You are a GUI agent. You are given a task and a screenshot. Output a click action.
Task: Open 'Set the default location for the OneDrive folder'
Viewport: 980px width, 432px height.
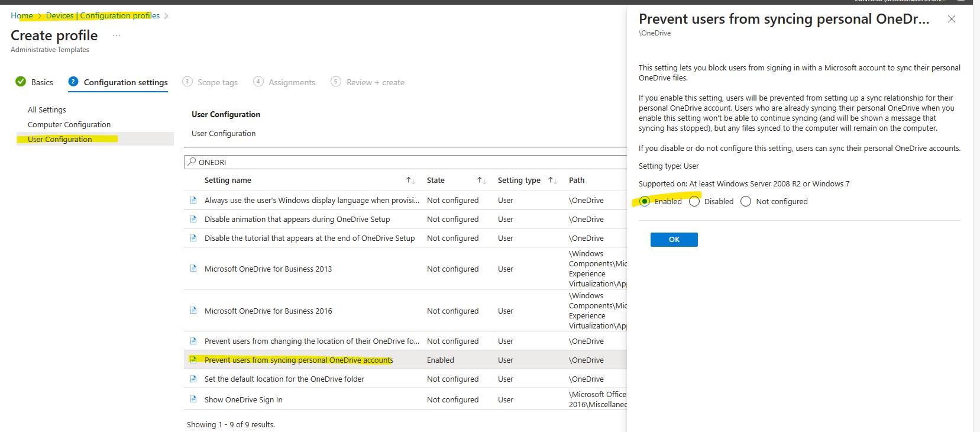[x=284, y=379]
